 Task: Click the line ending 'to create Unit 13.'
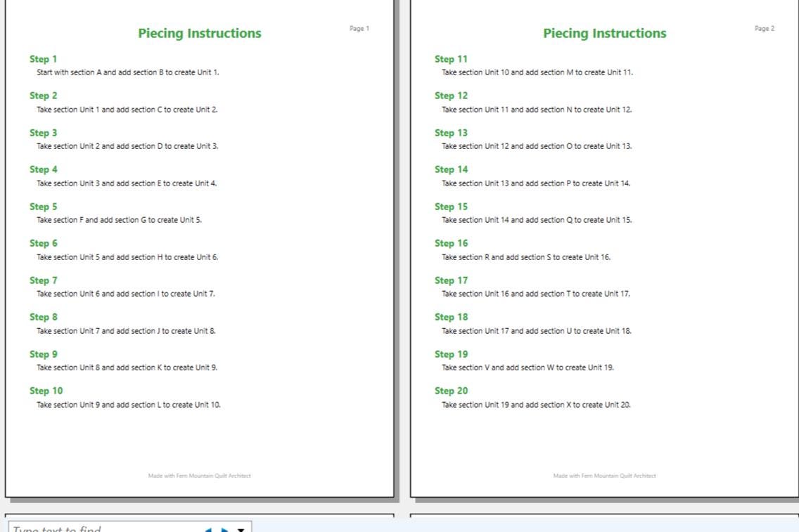tap(537, 146)
